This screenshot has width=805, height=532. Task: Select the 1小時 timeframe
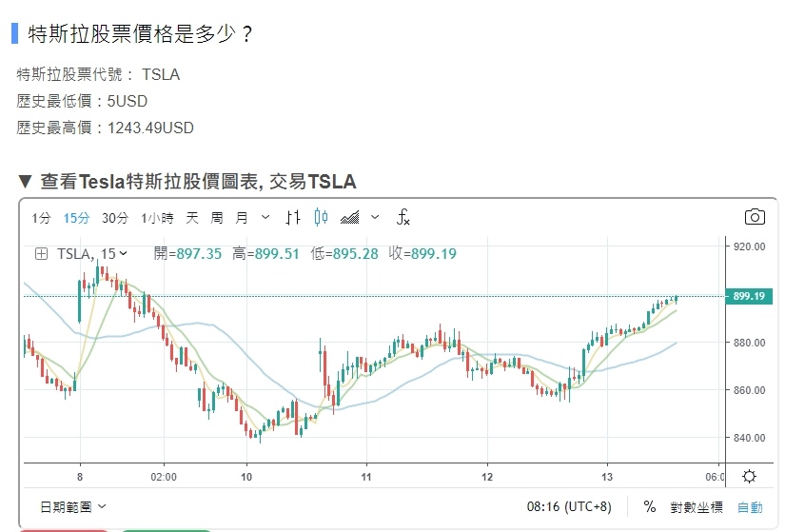tap(157, 218)
